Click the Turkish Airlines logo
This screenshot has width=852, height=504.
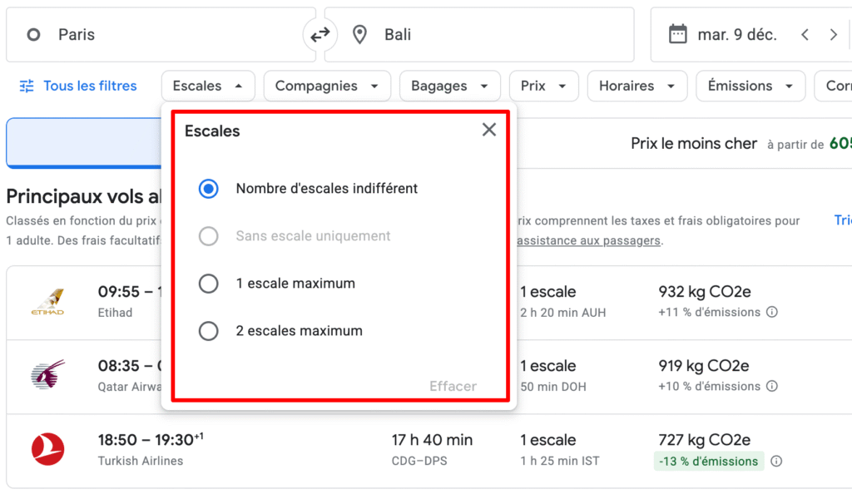coord(47,449)
